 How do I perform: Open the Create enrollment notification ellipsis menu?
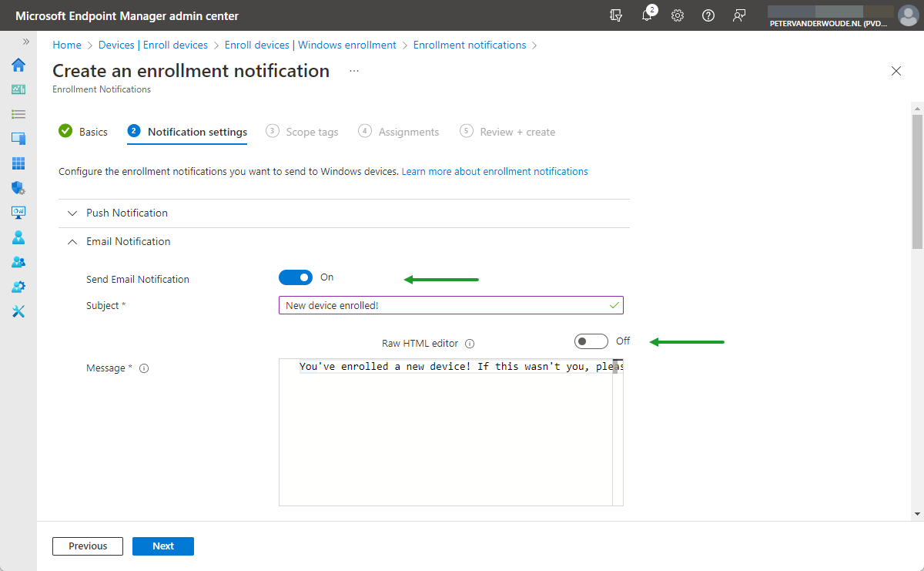click(x=353, y=70)
